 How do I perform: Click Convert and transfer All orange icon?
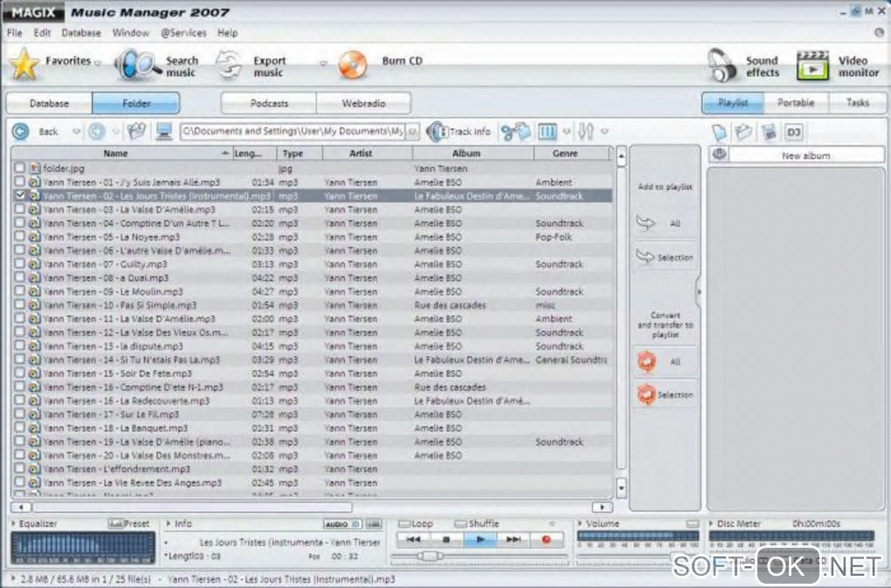click(646, 362)
